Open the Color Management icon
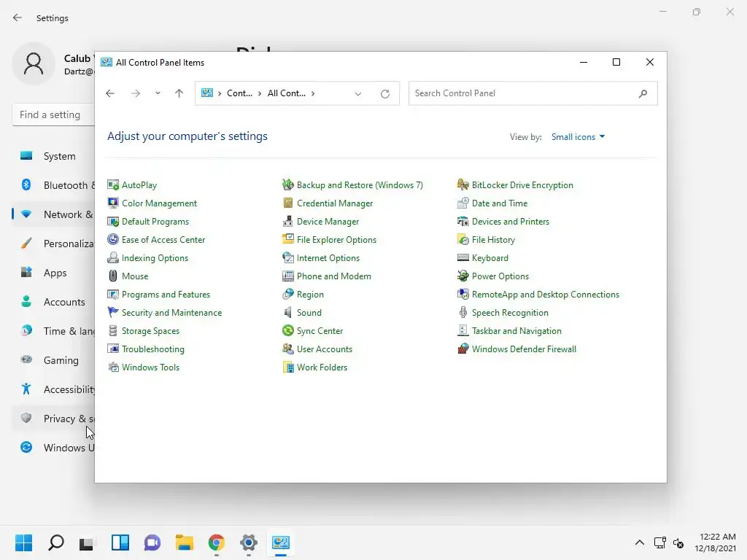Image resolution: width=747 pixels, height=560 pixels. pos(113,203)
